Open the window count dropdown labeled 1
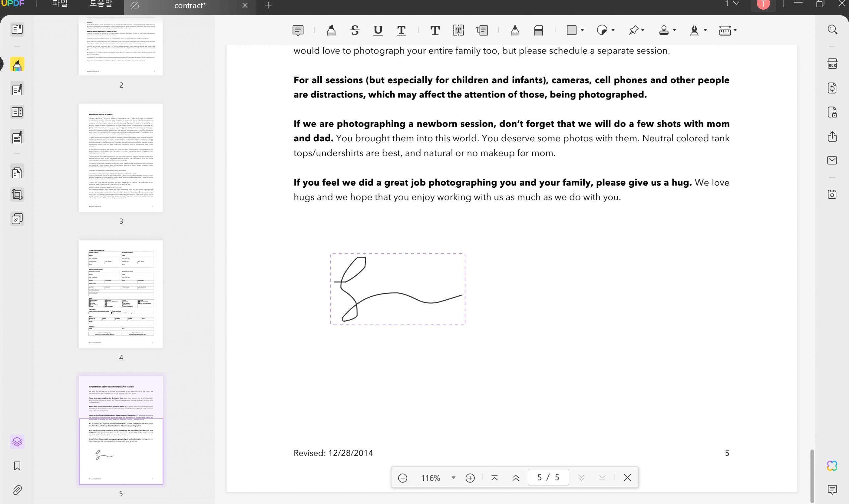Screen dimensions: 849x504 click(x=732, y=3)
